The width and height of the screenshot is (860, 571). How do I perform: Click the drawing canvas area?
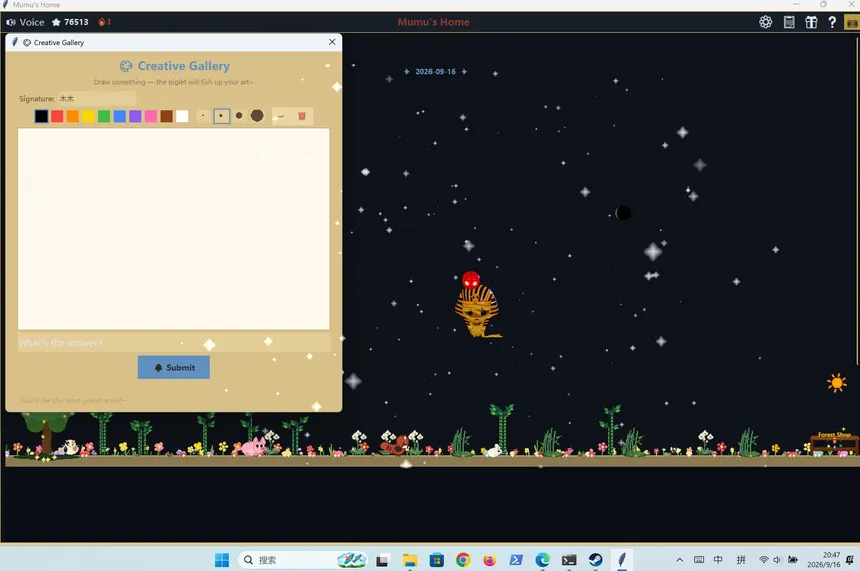(173, 229)
